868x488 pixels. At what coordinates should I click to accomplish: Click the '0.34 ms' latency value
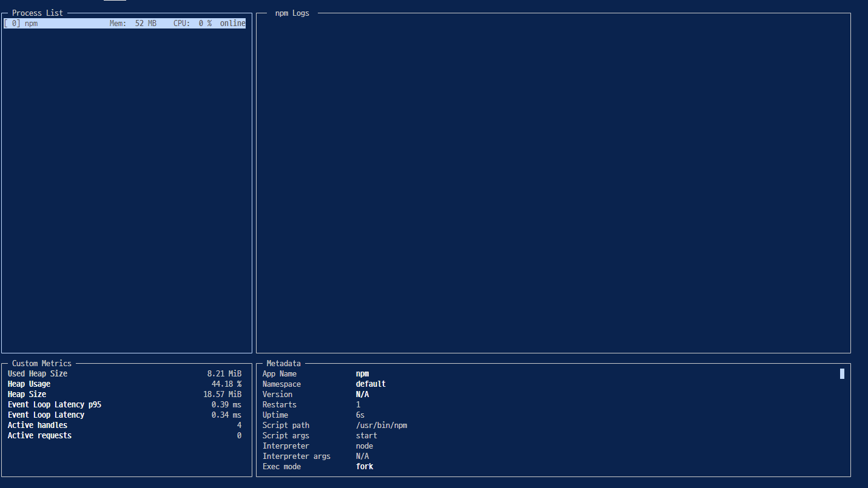[x=227, y=415]
